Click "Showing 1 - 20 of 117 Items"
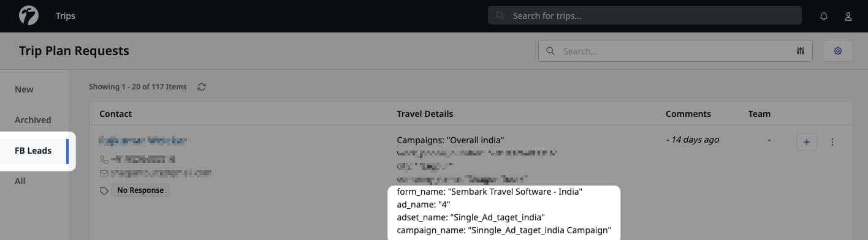Viewport: 868px width, 240px height. [x=137, y=87]
